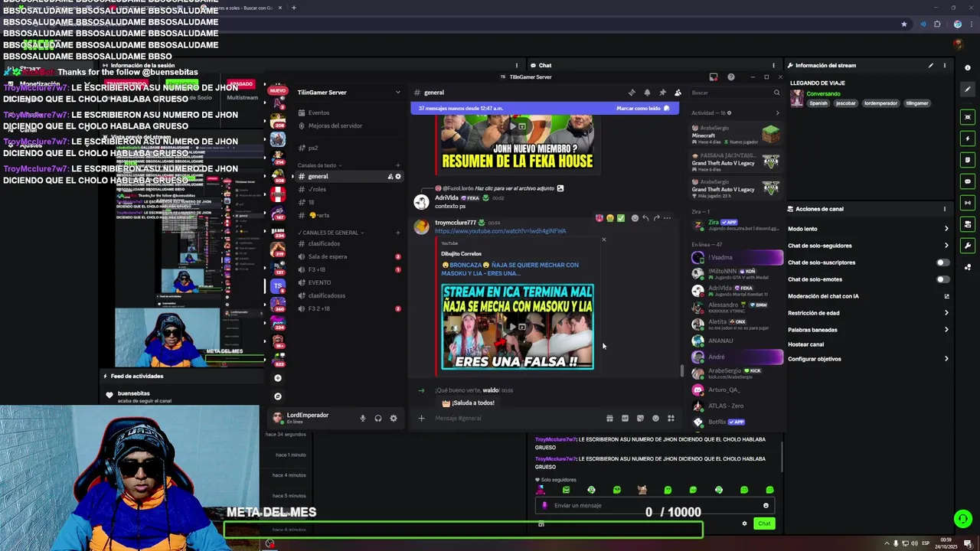980x551 pixels.
Task: Expand Modo lento option
Action: pos(870,229)
